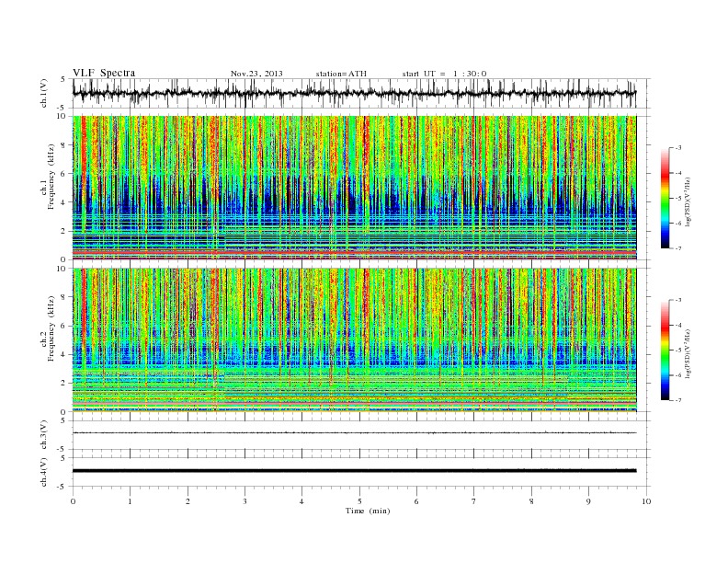Click the "-3" tick of ch.2 color bar
This screenshot has width=728, height=563.
678,300
